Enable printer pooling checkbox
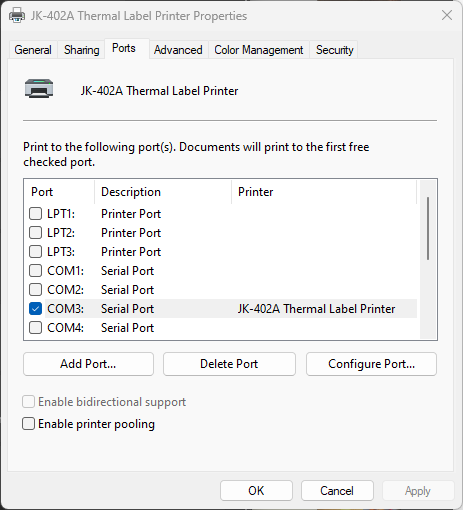 (x=28, y=424)
